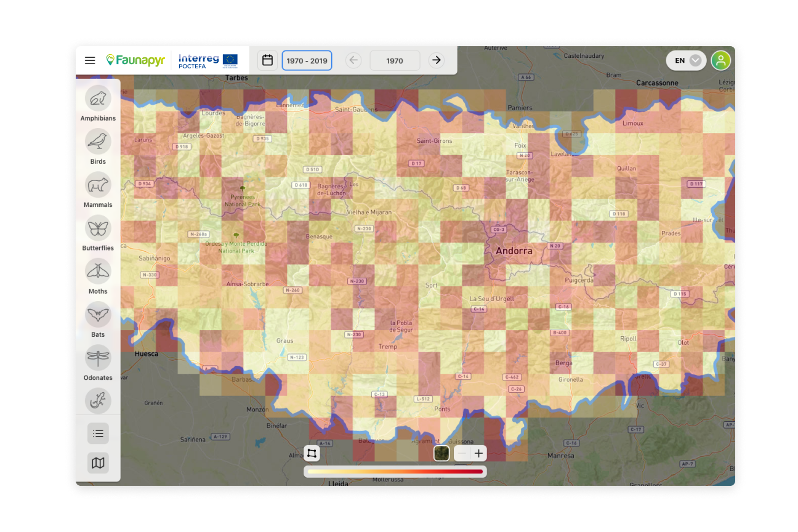The height and width of the screenshot is (532, 798).
Task: Click the Tremp town label
Action: [x=388, y=347]
